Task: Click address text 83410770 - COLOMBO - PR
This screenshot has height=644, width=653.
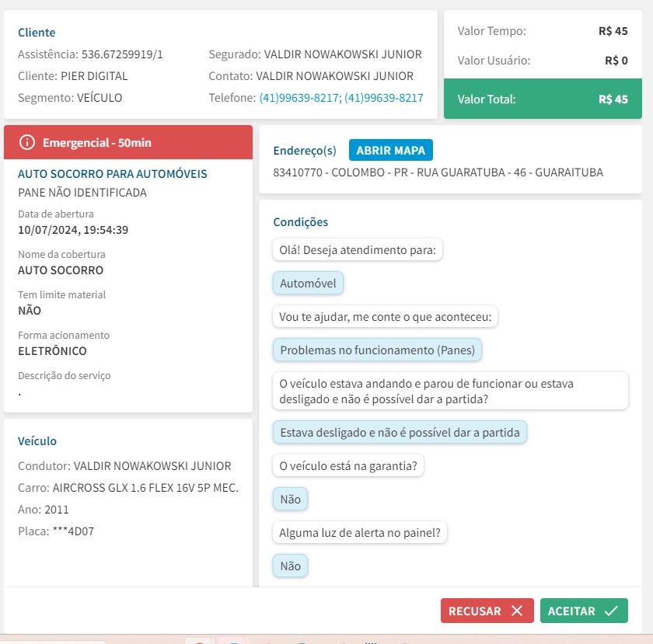Action: 438,172
